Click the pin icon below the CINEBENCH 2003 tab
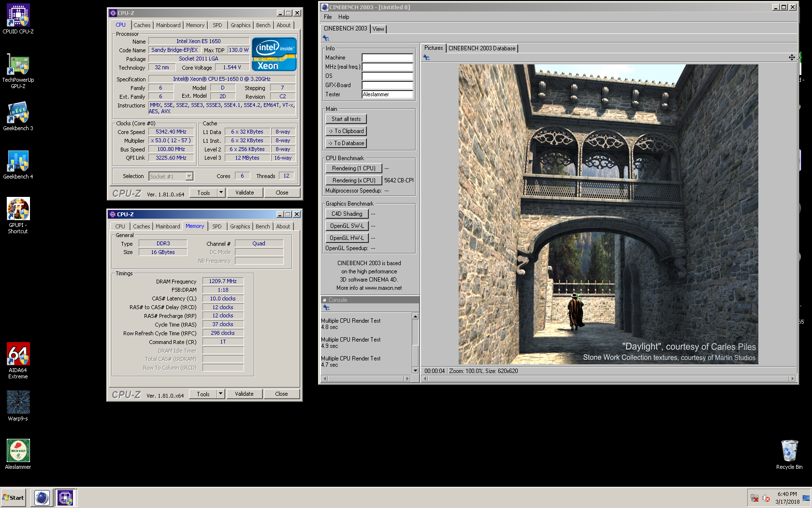 coord(326,38)
